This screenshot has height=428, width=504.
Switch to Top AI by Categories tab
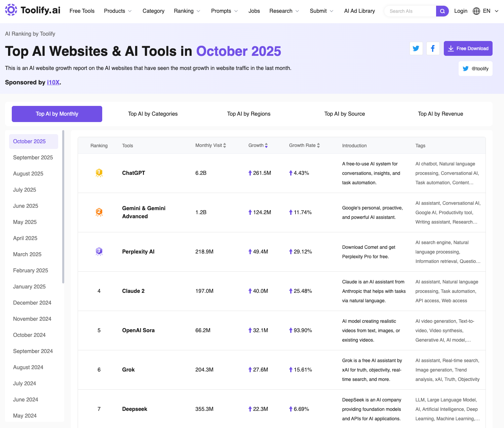(153, 114)
